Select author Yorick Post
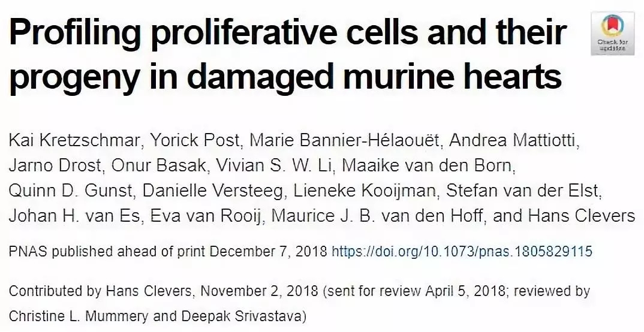This screenshot has height=332, width=644. 195,140
